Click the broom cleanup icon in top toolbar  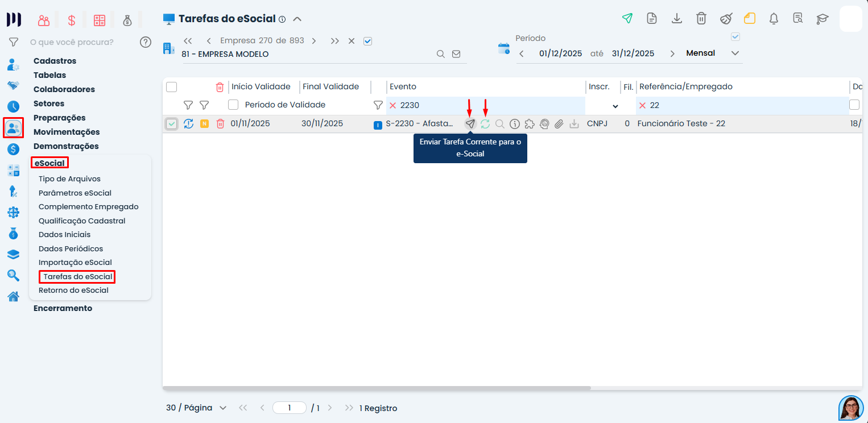coord(726,18)
